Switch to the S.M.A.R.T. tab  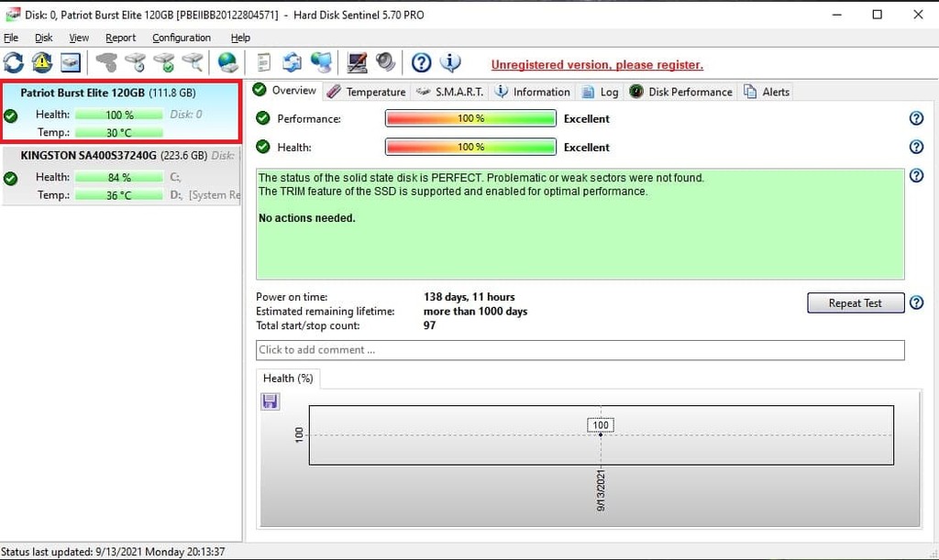(x=450, y=92)
